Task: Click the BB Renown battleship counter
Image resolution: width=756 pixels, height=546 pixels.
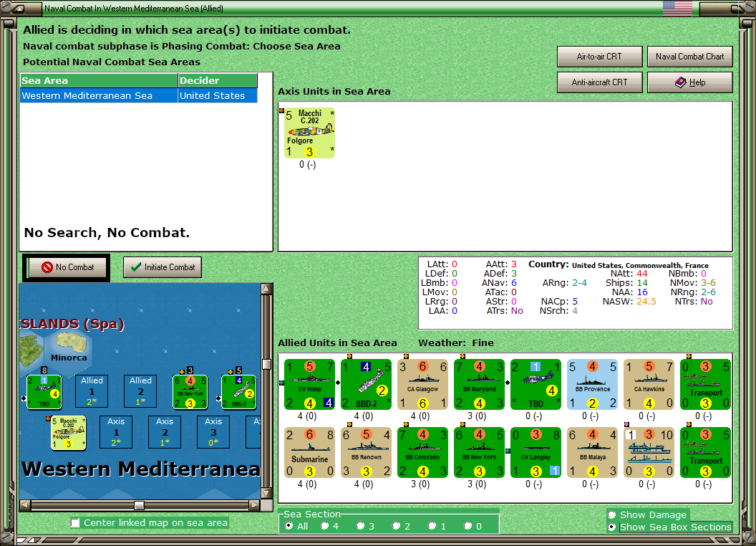Action: [366, 452]
